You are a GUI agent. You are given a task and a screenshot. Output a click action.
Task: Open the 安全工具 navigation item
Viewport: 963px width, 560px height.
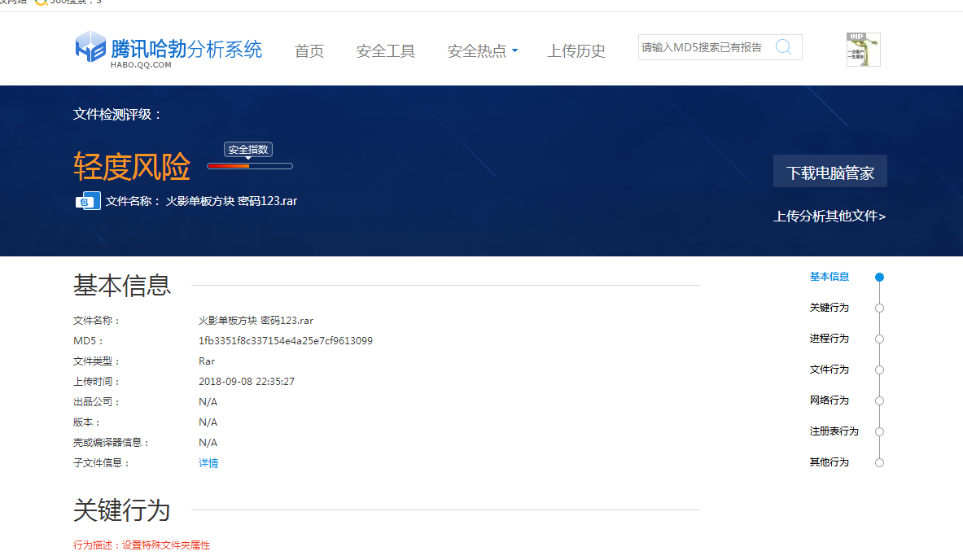385,51
